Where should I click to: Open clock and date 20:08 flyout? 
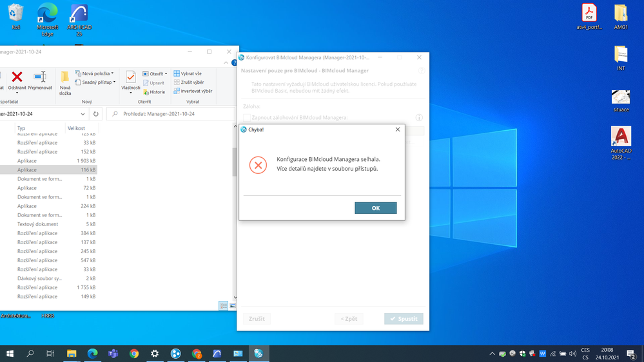[607, 354]
